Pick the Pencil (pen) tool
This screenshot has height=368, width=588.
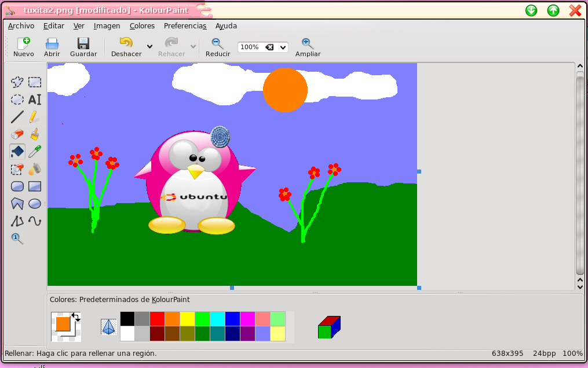tap(35, 117)
